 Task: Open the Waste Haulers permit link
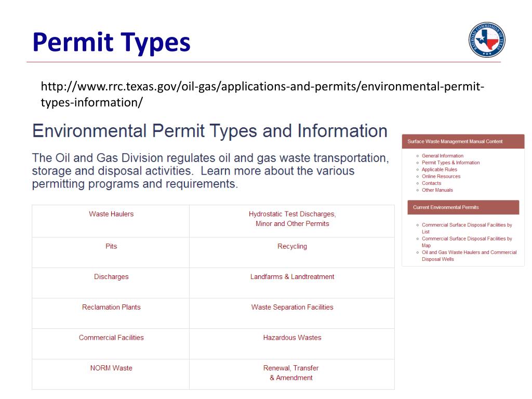(111, 214)
